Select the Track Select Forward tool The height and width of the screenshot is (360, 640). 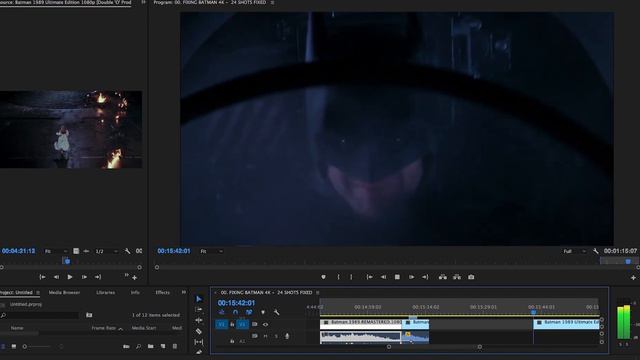199,310
